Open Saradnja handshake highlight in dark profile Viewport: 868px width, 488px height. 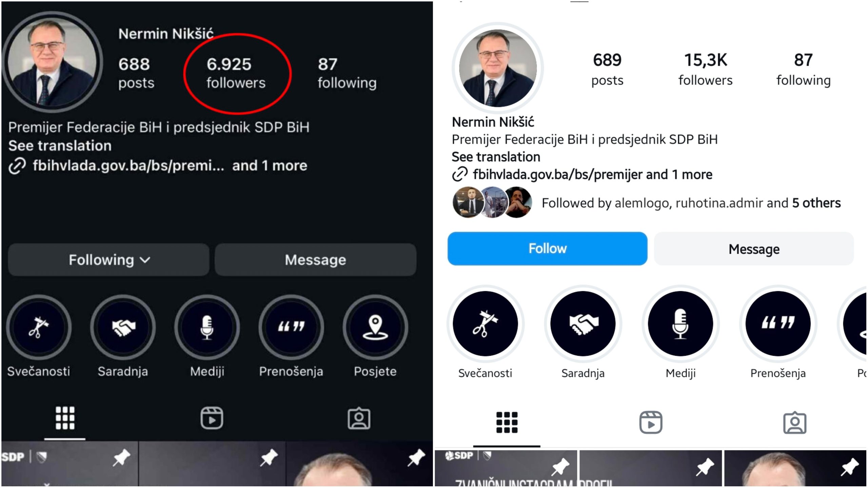click(123, 328)
